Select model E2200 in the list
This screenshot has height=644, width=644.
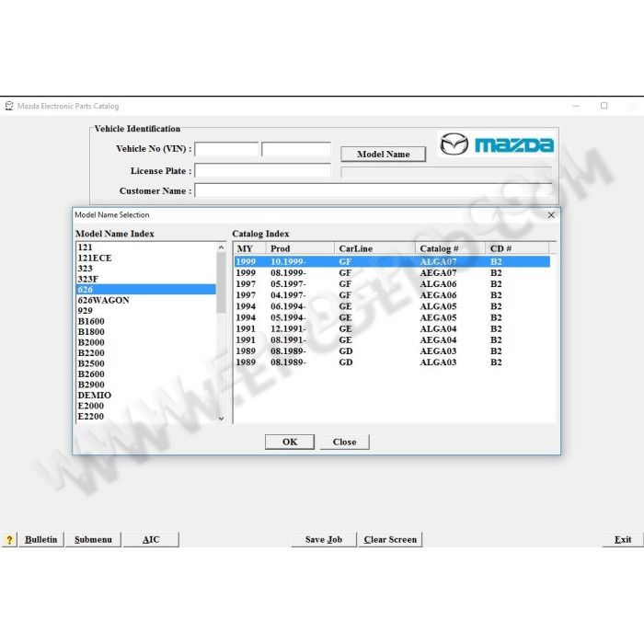click(145, 417)
